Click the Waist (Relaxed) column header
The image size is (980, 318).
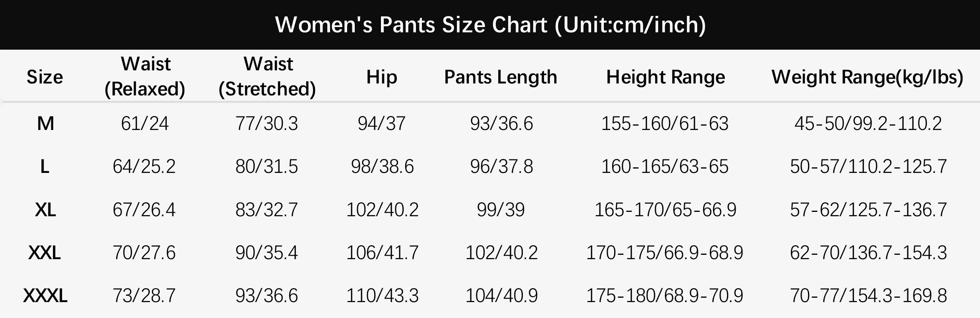(145, 76)
